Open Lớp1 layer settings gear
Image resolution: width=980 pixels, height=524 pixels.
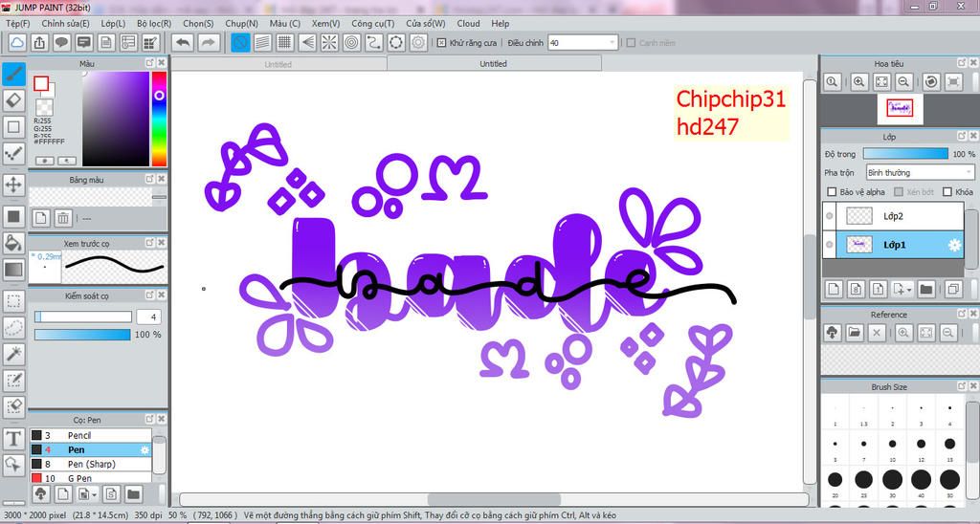coord(954,246)
